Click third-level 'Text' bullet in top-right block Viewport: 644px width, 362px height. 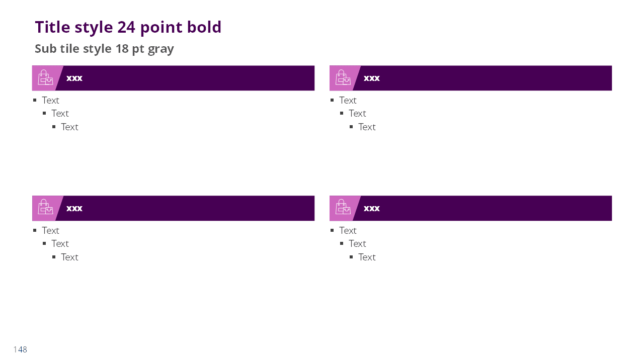367,127
